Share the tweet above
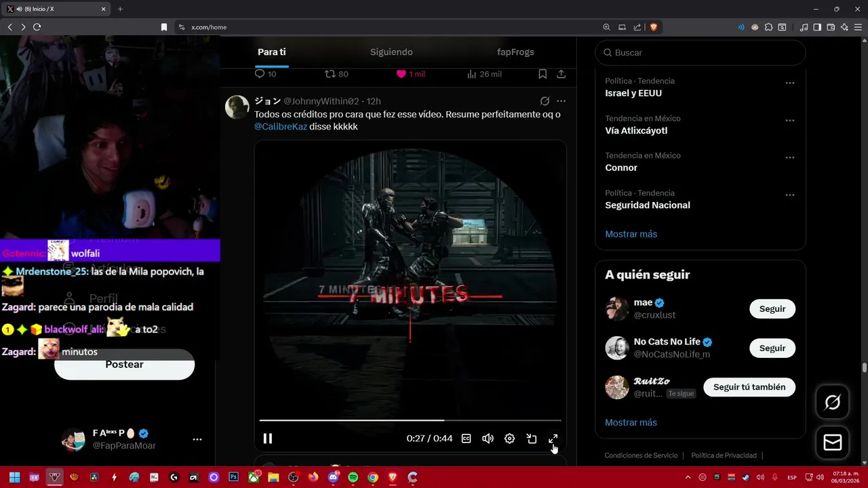This screenshot has width=868, height=488. 561,74
